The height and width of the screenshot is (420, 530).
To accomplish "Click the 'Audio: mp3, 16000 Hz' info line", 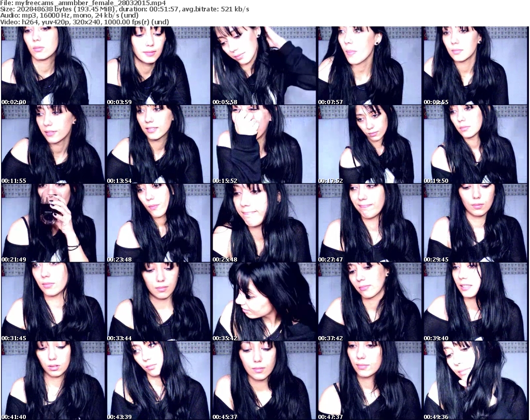I will point(69,16).
